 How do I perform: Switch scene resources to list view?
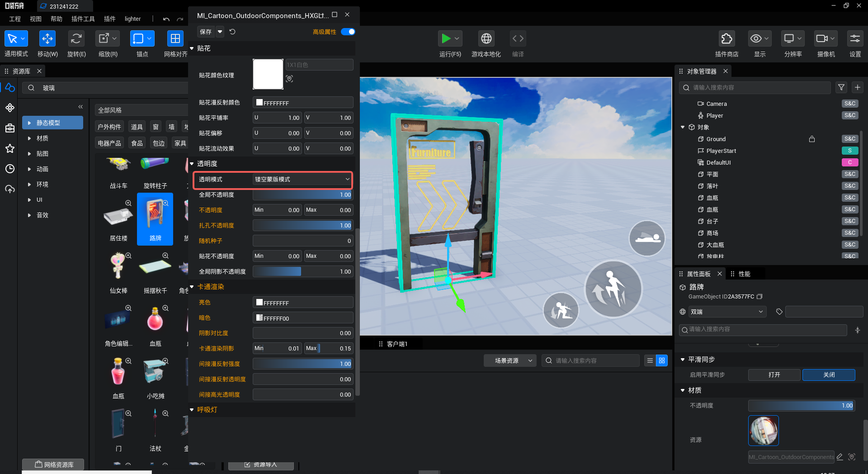[650, 360]
